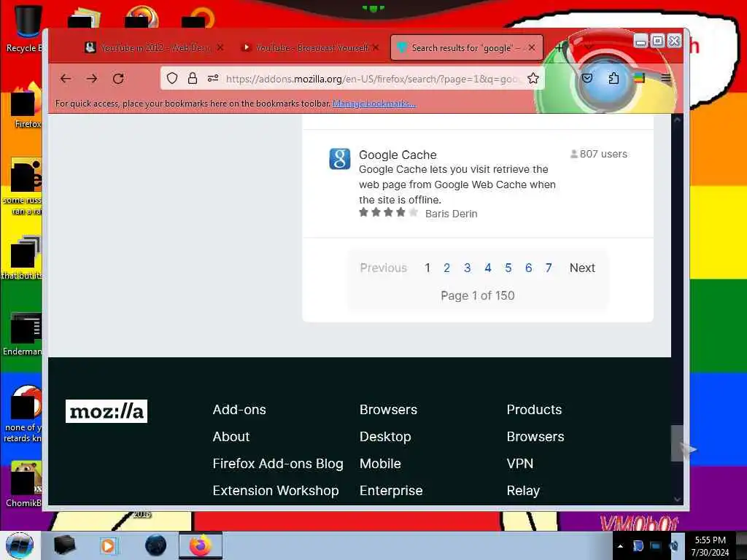Click the Previous pagination button
This screenshot has width=747, height=560.
pos(383,268)
